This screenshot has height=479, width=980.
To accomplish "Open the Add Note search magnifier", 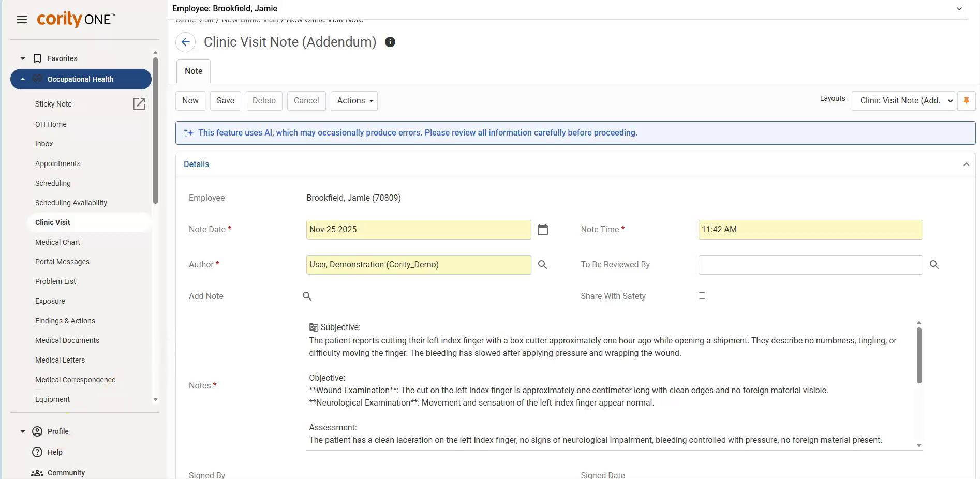I will pyautogui.click(x=307, y=296).
